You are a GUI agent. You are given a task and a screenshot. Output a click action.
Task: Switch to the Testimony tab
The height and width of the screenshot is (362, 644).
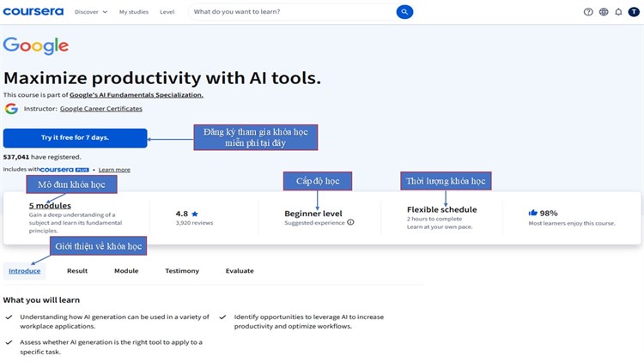tap(182, 271)
